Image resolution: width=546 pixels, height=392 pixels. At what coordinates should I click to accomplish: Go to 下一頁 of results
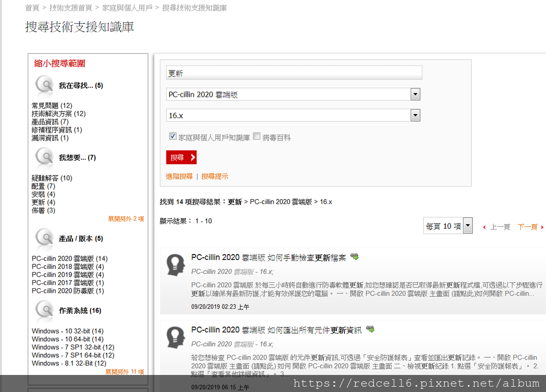coord(527,227)
